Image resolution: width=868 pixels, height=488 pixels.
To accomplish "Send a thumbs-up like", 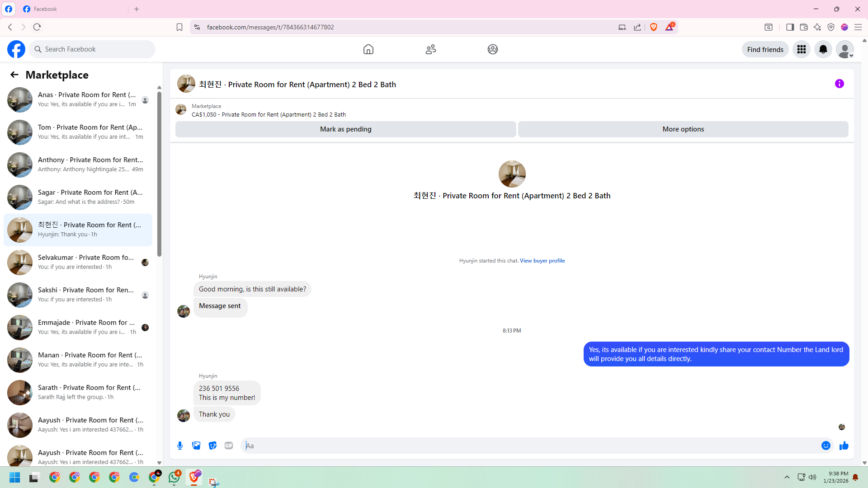I will pyautogui.click(x=844, y=446).
